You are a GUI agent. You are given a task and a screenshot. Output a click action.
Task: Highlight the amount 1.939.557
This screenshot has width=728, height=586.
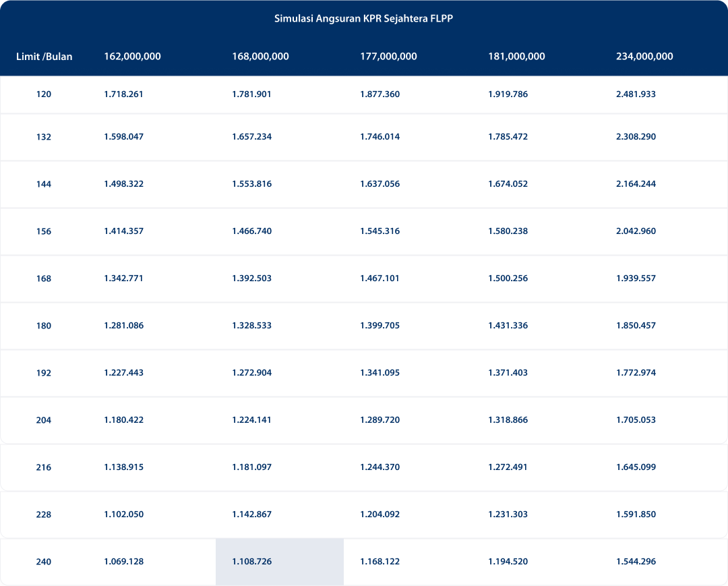click(636, 279)
